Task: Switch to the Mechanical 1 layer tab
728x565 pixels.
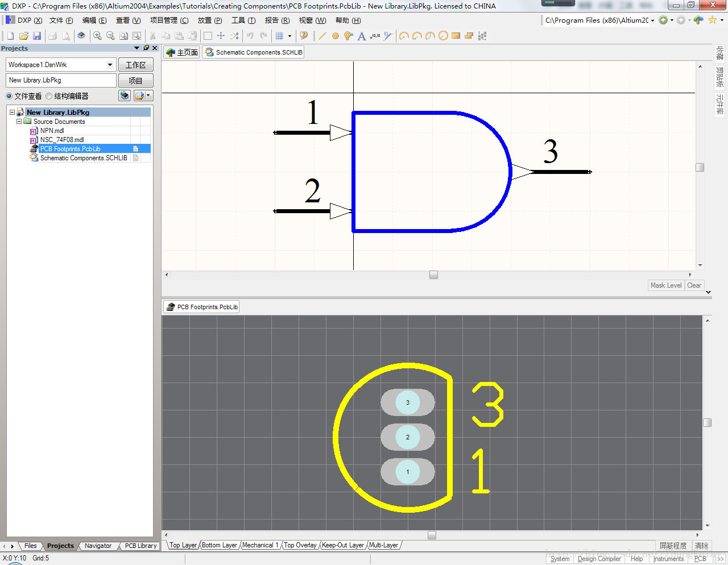Action: pos(260,545)
